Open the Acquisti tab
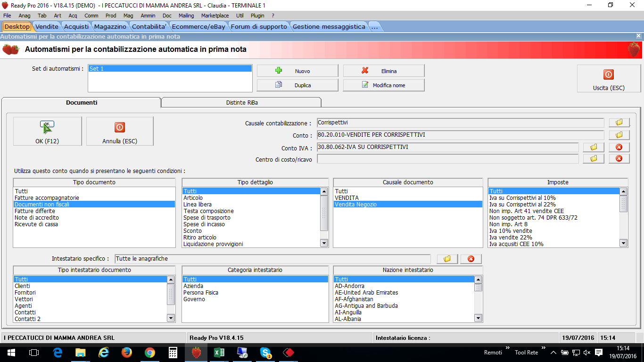The width and height of the screenshot is (644, 362). pos(76,26)
